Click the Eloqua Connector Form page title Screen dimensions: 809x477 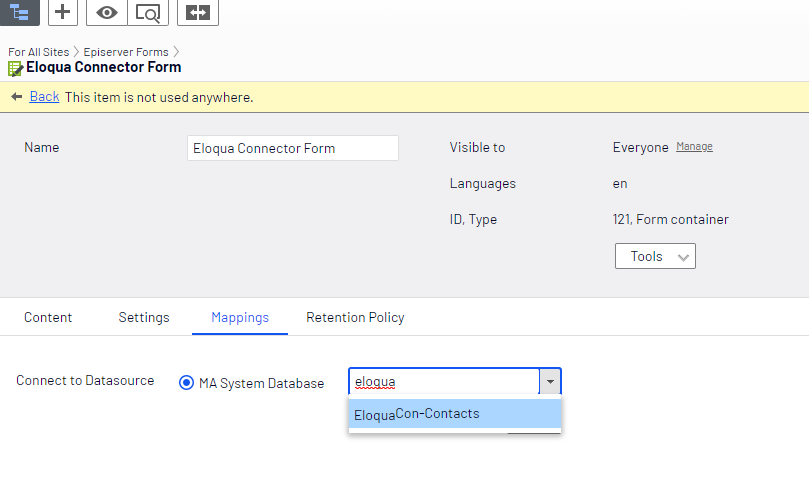point(104,67)
